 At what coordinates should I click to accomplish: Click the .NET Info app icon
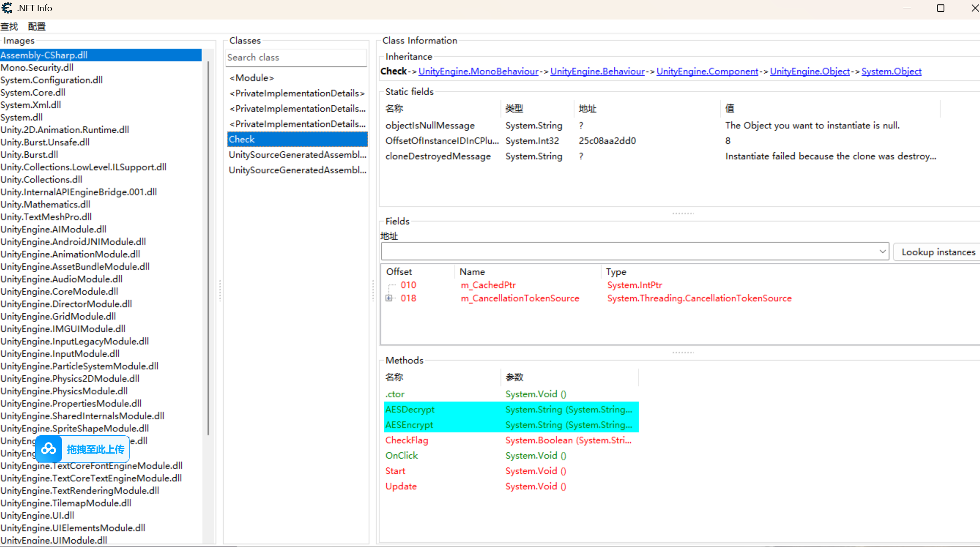tap(7, 8)
